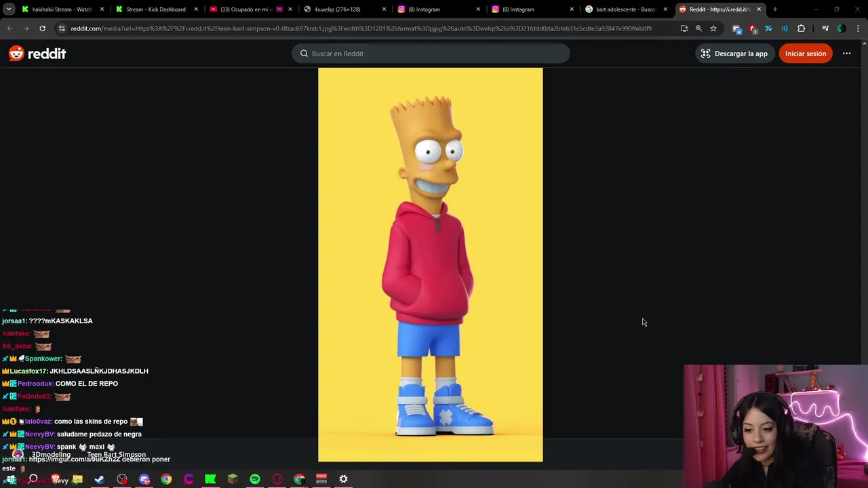The height and width of the screenshot is (488, 868).
Task: Focus the Buscar en Reddit search field
Action: (431, 54)
